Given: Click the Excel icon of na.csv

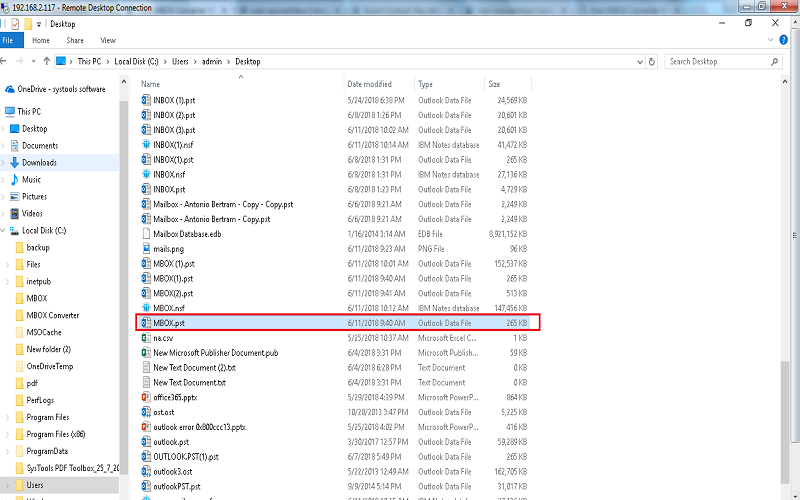Looking at the screenshot, I should (146, 338).
